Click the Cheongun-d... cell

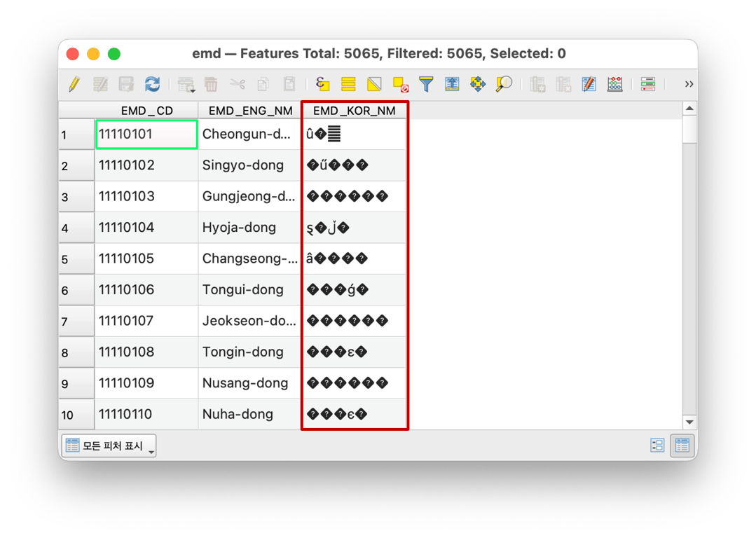pos(250,134)
